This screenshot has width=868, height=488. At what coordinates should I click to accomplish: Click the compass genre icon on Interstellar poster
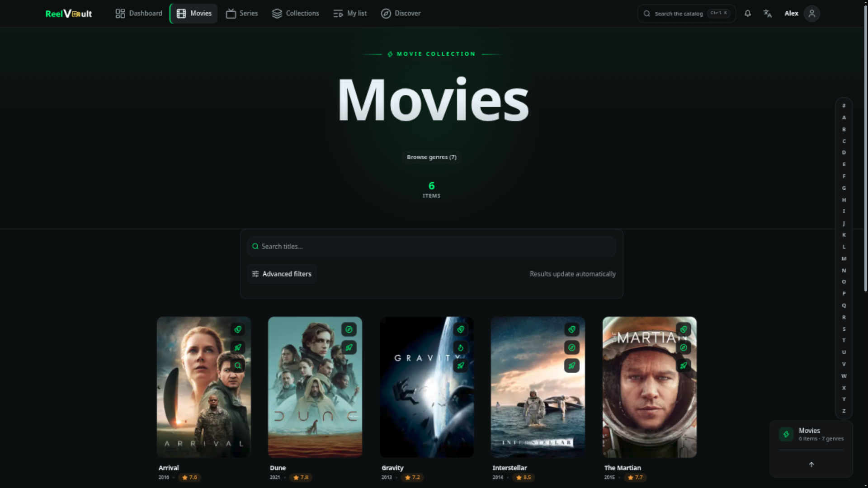point(572,347)
